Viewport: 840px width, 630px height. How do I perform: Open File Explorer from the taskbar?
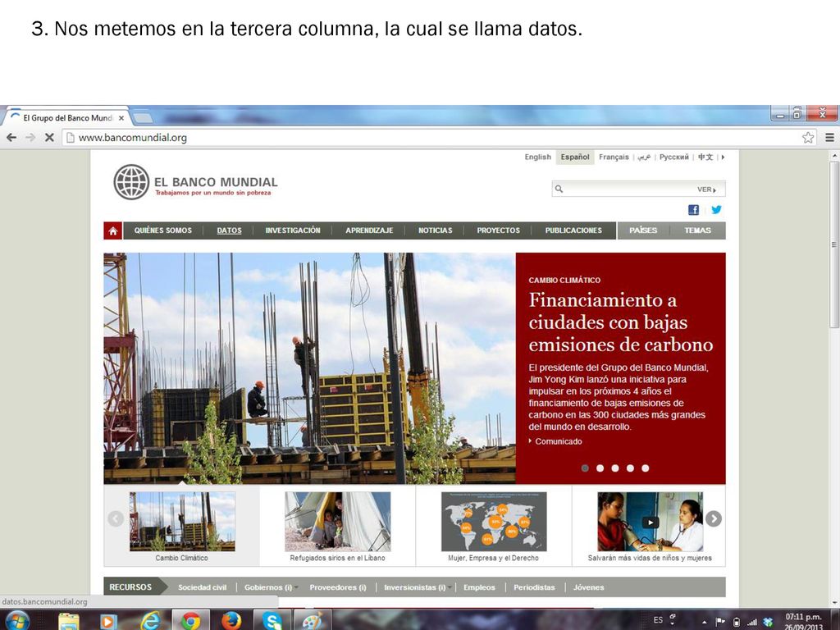click(69, 622)
